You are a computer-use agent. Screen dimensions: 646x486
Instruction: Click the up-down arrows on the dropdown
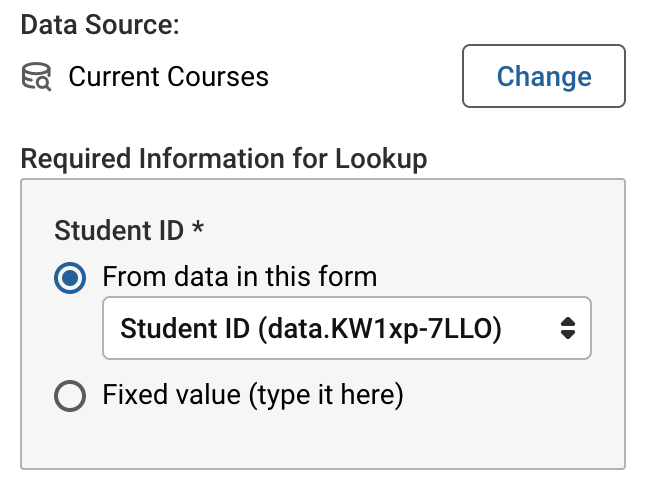pyautogui.click(x=567, y=327)
